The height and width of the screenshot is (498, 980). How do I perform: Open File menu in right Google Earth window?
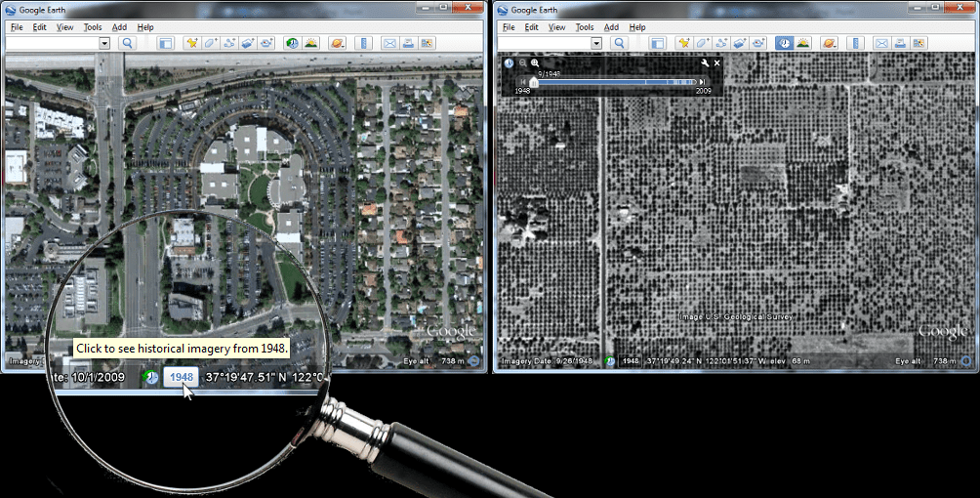[509, 27]
